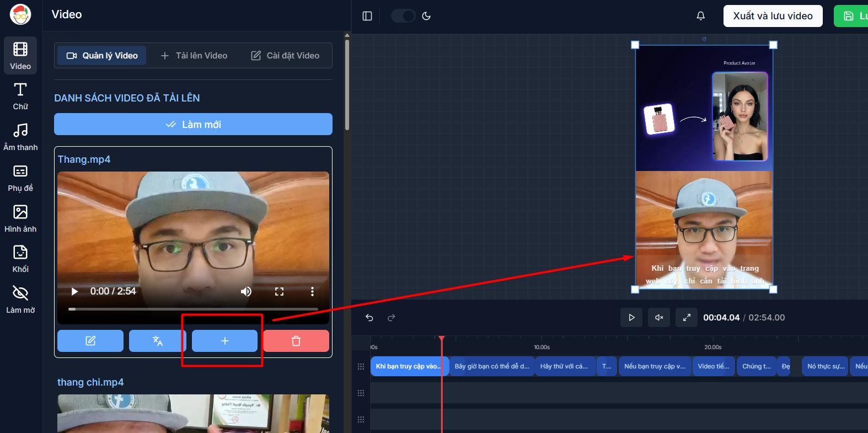Toggle mute on the editor preview
The image size is (868, 433).
659,318
